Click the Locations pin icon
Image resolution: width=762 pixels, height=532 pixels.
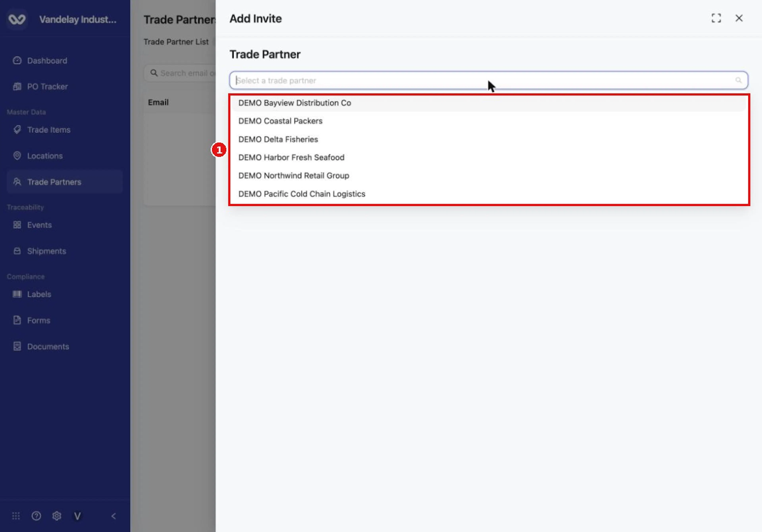(17, 156)
